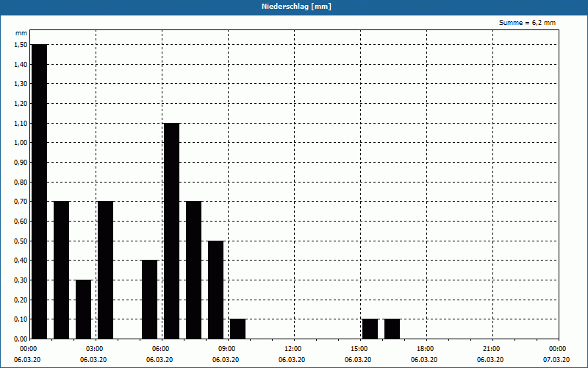Select the 1,10 y-axis label

(21, 123)
